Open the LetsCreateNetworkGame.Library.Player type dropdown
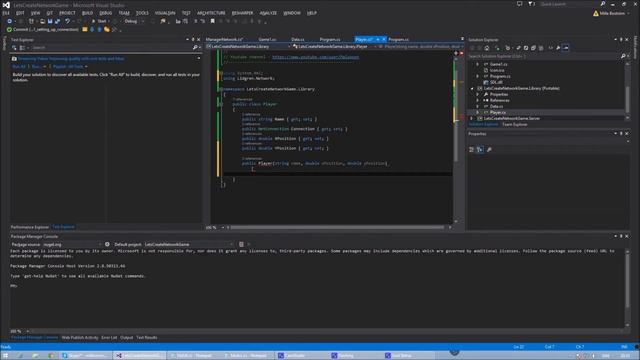Viewport: 640px width, 360px height. 333,47
